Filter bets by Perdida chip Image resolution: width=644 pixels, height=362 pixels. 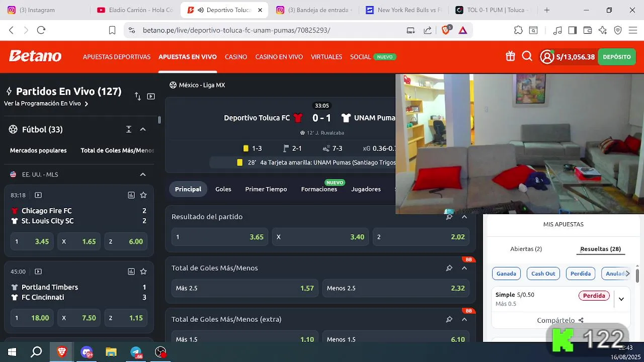581,274
